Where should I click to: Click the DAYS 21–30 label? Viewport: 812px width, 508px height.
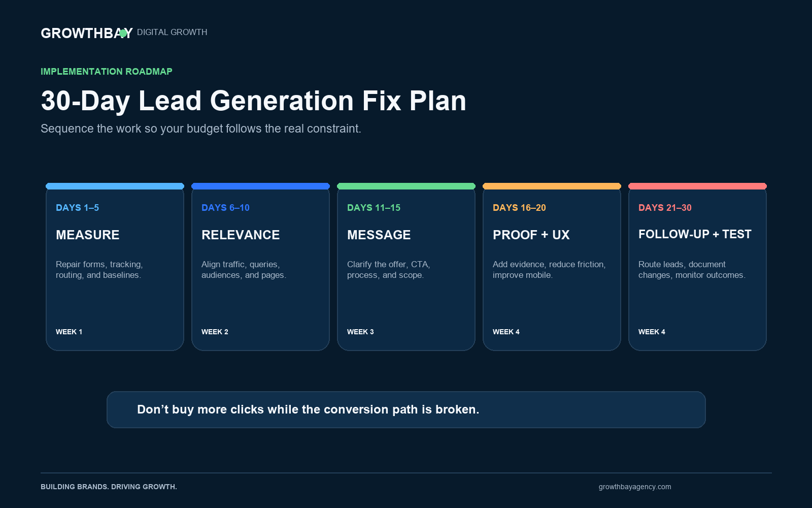665,208
